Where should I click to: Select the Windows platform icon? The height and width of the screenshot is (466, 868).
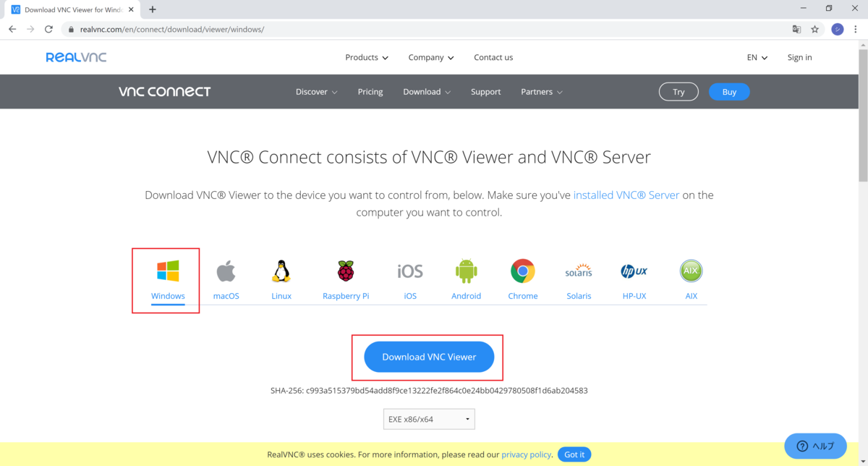[168, 271]
